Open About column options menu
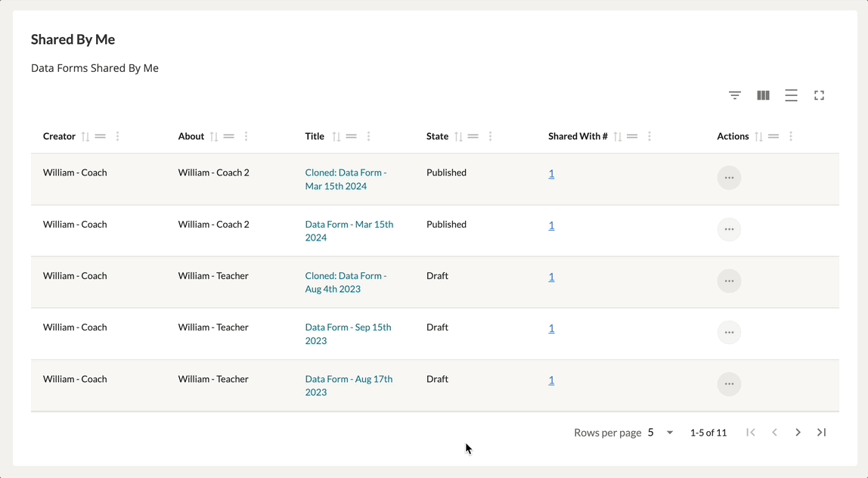 246,137
